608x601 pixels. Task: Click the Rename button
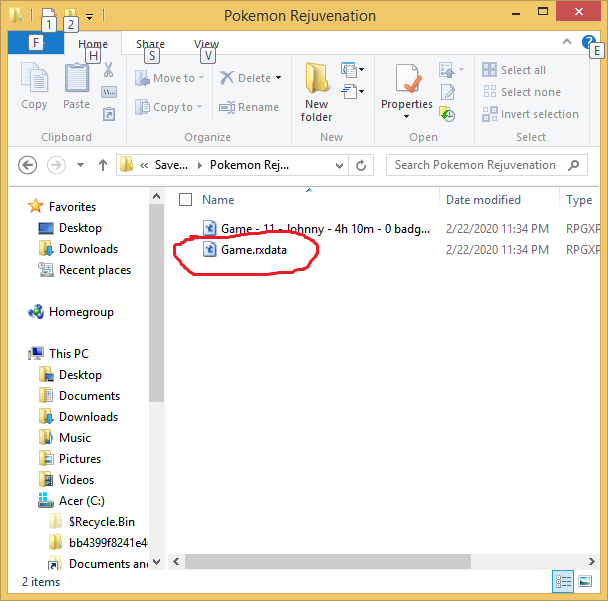click(249, 107)
